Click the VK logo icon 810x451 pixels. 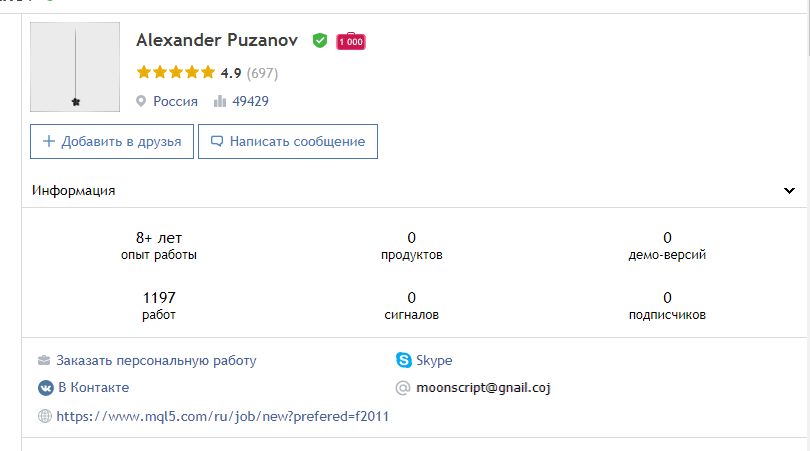(45, 387)
